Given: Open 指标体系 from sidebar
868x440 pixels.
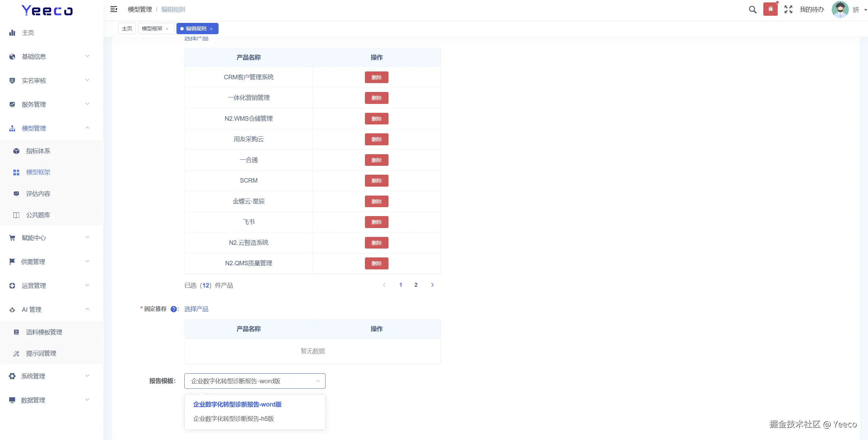Looking at the screenshot, I should point(38,151).
